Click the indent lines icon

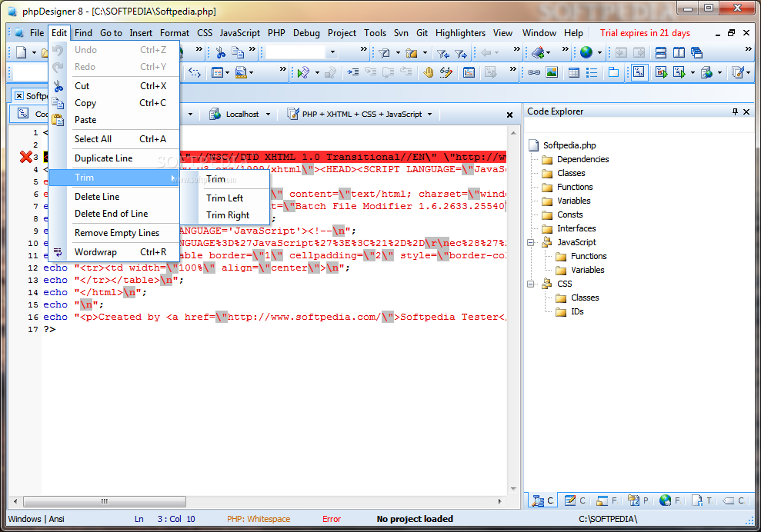point(353,73)
